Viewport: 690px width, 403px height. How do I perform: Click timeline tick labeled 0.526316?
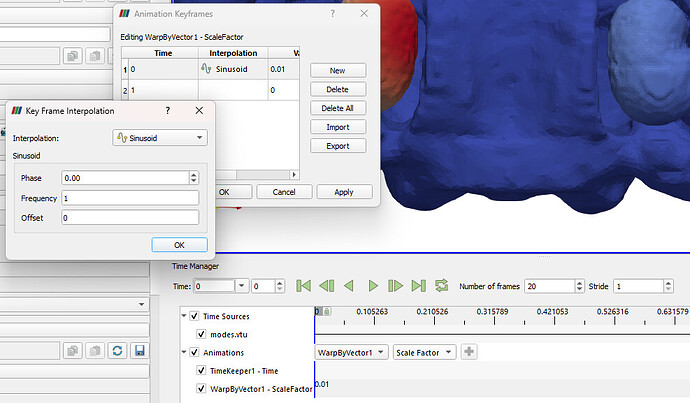coord(613,311)
